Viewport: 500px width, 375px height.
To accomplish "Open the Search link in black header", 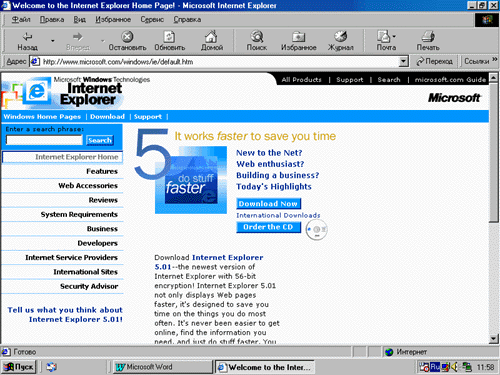I will pos(389,79).
